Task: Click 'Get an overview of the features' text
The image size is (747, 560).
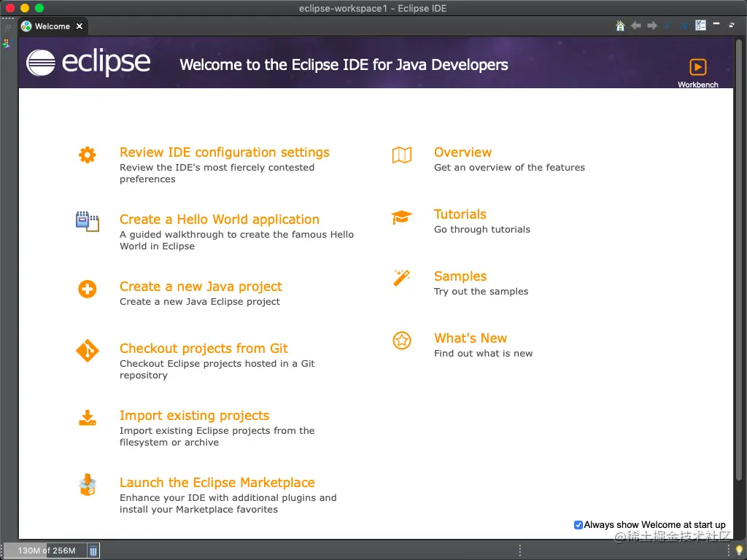Action: tap(509, 168)
